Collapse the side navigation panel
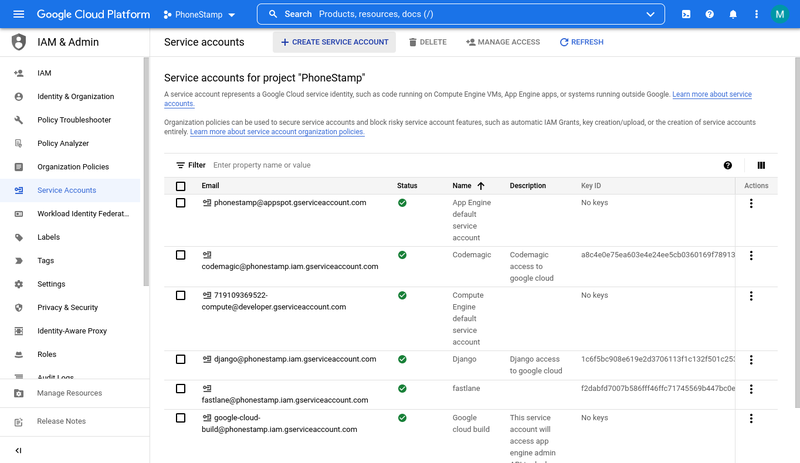The image size is (800, 463). [18, 450]
